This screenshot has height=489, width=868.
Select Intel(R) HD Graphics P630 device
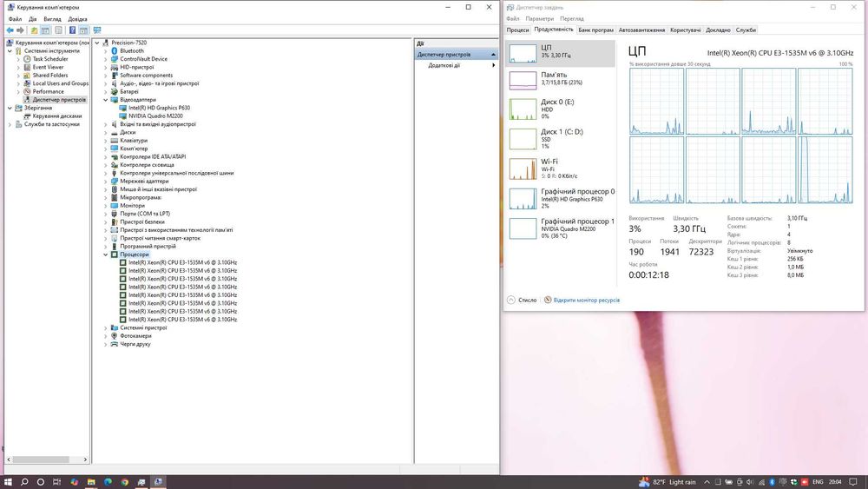click(x=159, y=108)
